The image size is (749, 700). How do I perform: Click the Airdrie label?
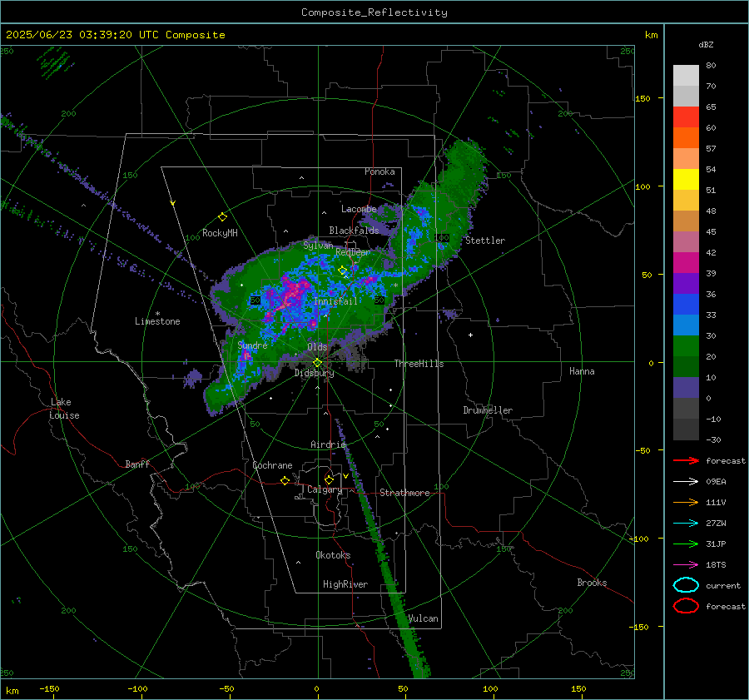click(328, 444)
